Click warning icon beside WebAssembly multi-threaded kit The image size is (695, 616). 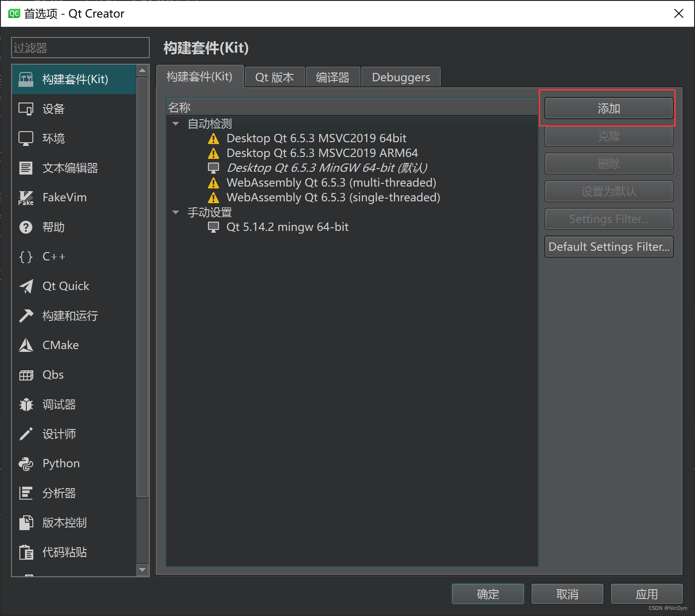pyautogui.click(x=213, y=183)
